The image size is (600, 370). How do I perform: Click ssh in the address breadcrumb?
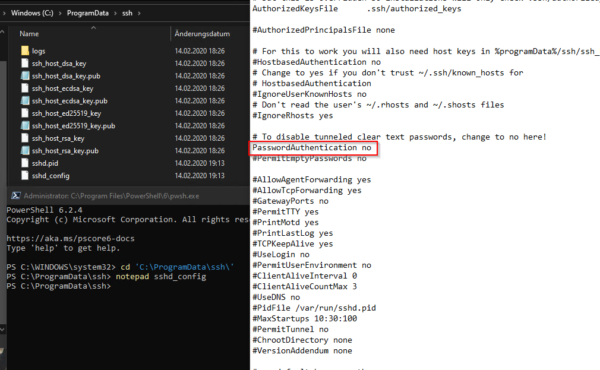click(127, 13)
